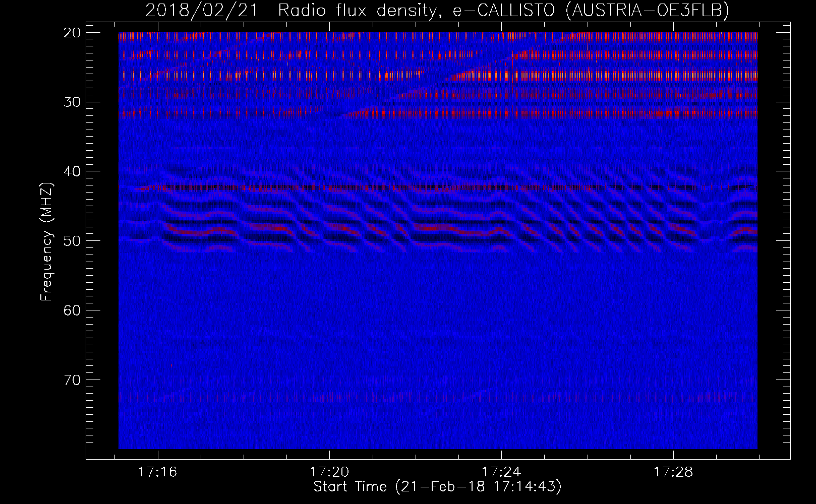Click the 17:16 time tick label
The width and height of the screenshot is (816, 504).
pyautogui.click(x=158, y=472)
